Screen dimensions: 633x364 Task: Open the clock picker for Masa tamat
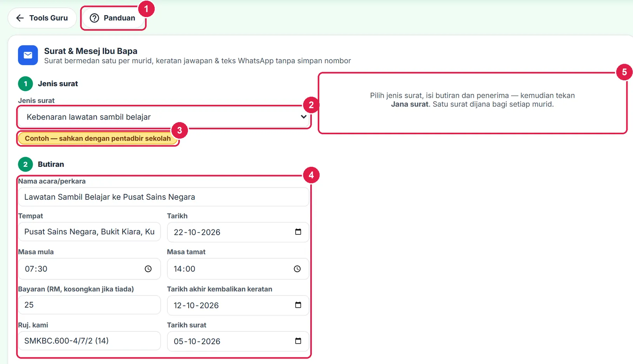tap(297, 269)
